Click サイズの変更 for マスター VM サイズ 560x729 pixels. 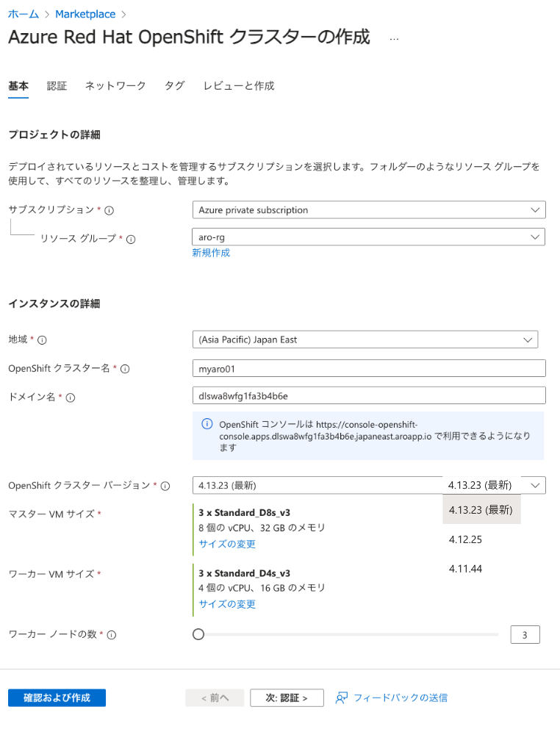tap(227, 544)
